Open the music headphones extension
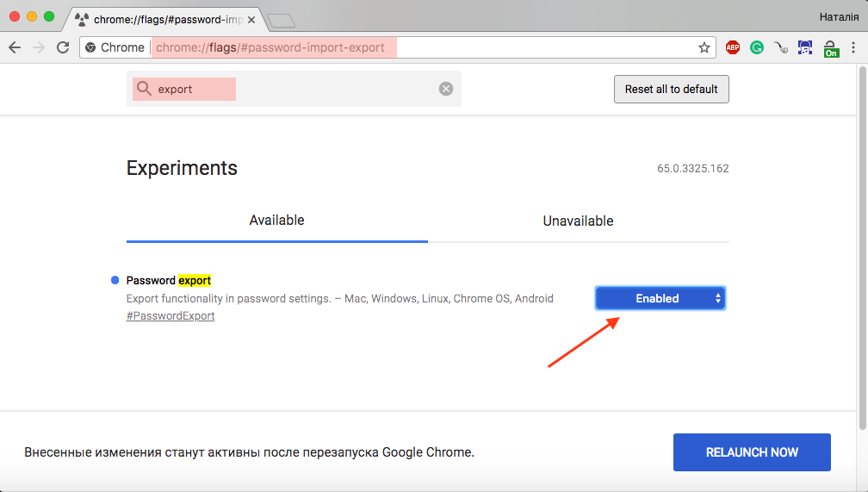 (805, 48)
